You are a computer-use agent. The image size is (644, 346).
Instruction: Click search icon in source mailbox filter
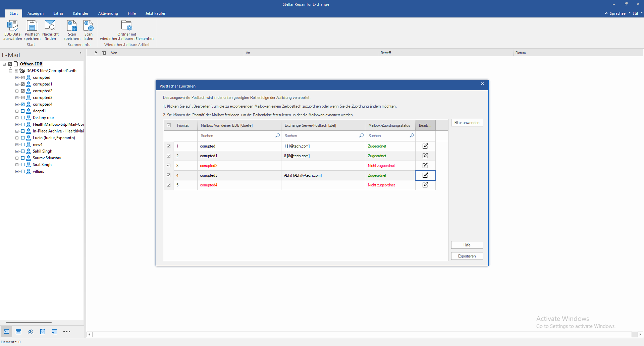coord(277,135)
